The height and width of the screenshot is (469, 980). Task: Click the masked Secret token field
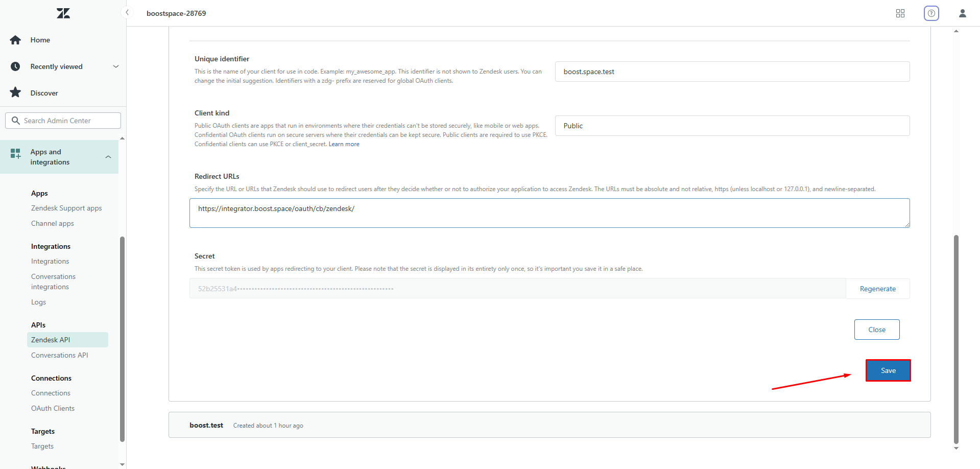pyautogui.click(x=517, y=289)
